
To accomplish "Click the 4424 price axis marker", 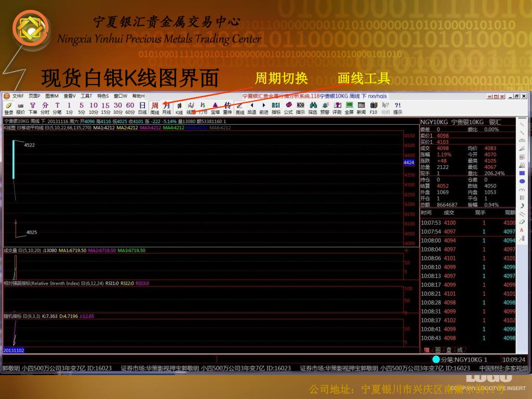I will 409,163.
